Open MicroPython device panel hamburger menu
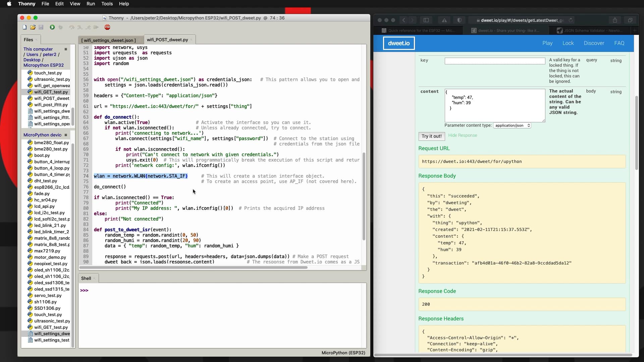The height and width of the screenshot is (362, 644). (x=66, y=135)
